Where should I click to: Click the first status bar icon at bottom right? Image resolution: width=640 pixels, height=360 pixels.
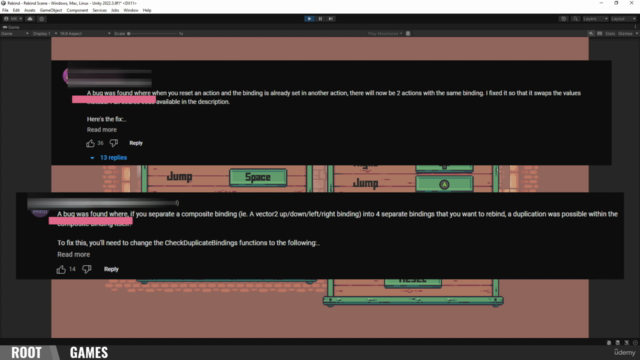tap(609, 342)
